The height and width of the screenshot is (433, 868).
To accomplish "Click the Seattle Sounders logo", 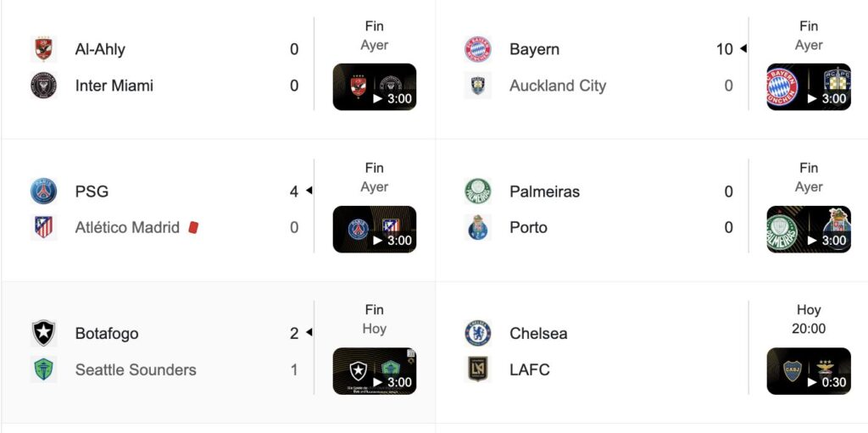I will pyautogui.click(x=44, y=370).
